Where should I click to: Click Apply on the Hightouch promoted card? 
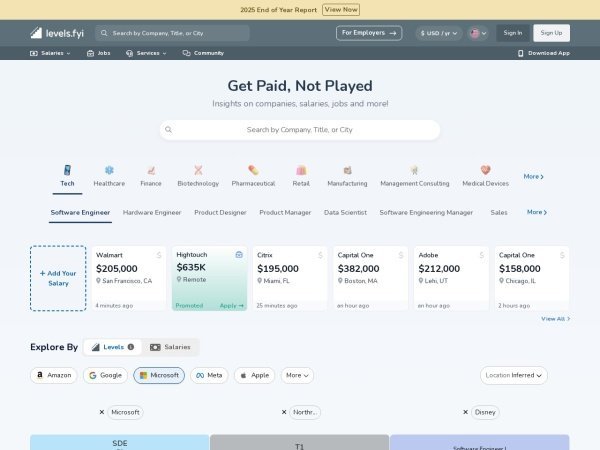[x=232, y=305]
